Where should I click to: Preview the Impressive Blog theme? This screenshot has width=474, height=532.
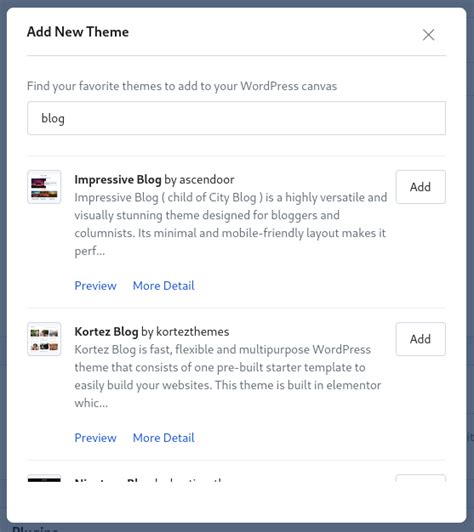coord(95,286)
